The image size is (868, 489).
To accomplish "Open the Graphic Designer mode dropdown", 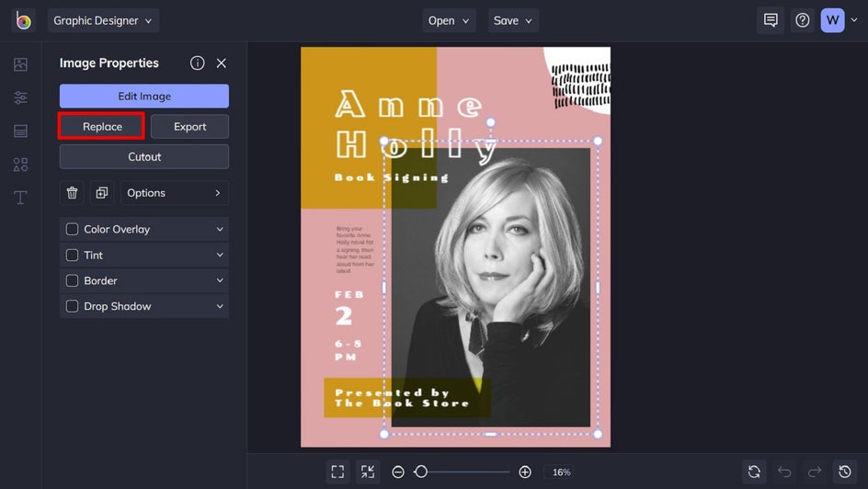I will pyautogui.click(x=104, y=20).
